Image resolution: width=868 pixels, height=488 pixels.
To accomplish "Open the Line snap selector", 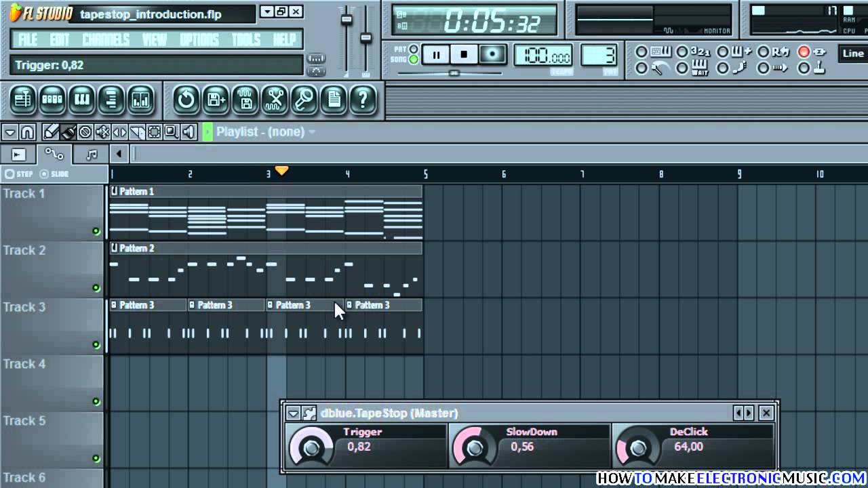I will tap(853, 54).
